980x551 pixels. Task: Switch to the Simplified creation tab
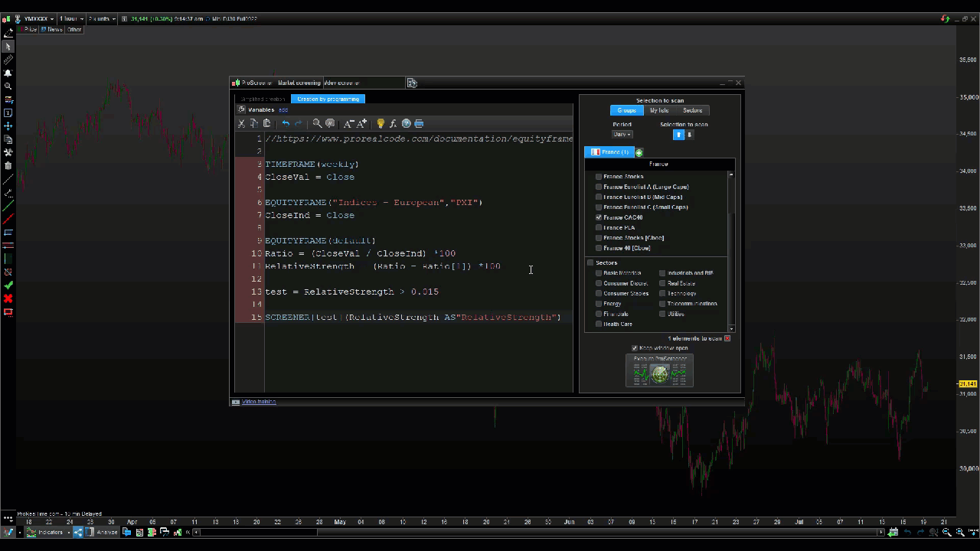(x=263, y=99)
